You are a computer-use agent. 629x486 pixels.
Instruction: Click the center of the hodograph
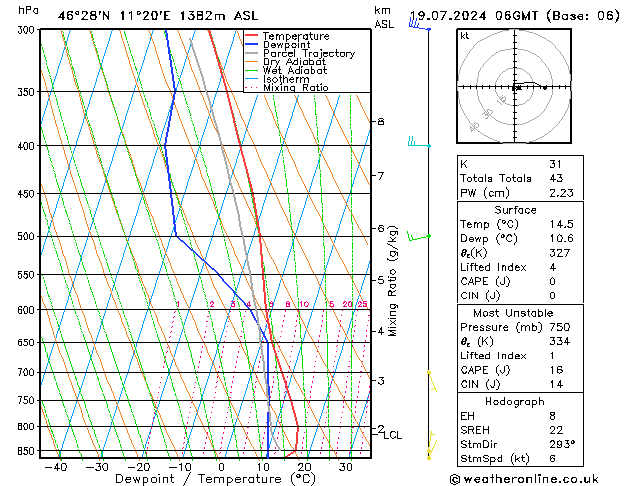click(x=516, y=87)
